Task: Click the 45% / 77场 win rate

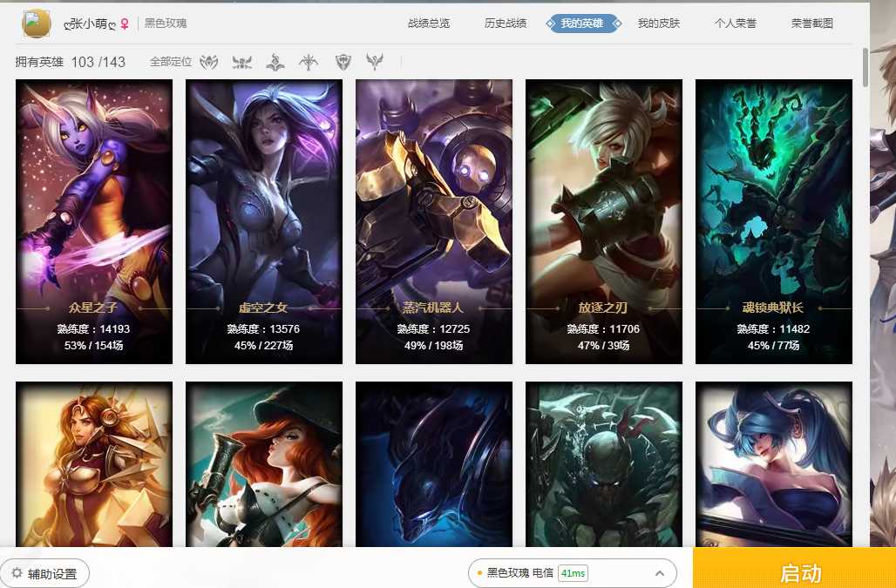Action: [773, 345]
